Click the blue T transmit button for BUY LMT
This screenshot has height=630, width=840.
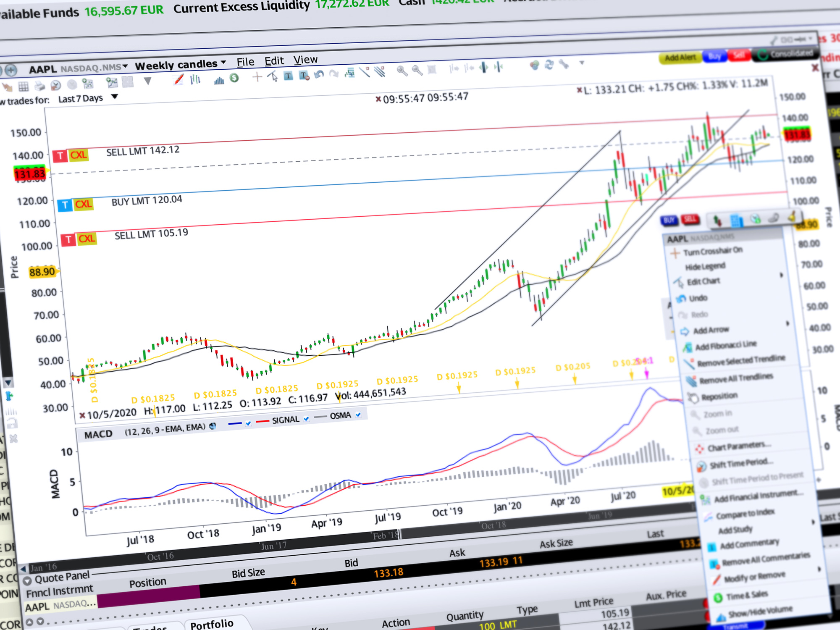click(x=65, y=205)
